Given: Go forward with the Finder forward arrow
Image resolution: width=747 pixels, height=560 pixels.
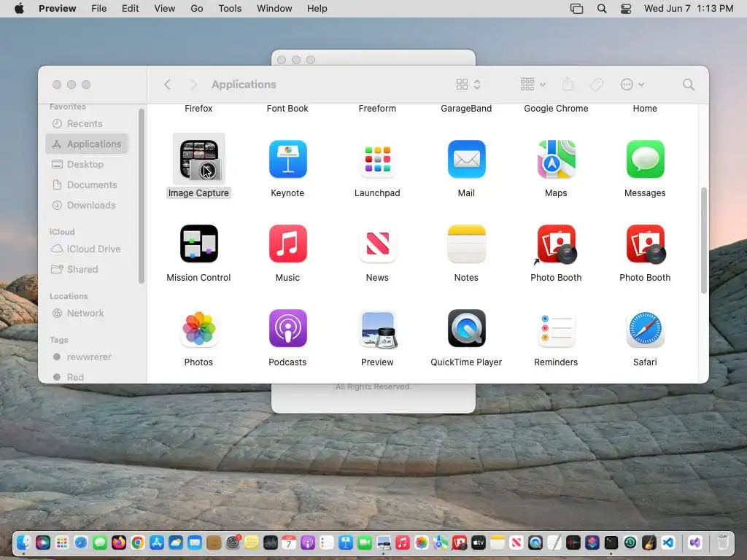Looking at the screenshot, I should point(193,85).
